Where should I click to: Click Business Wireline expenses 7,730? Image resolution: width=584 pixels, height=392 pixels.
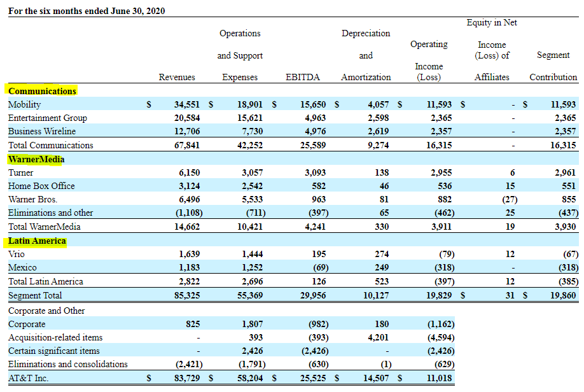(252, 131)
